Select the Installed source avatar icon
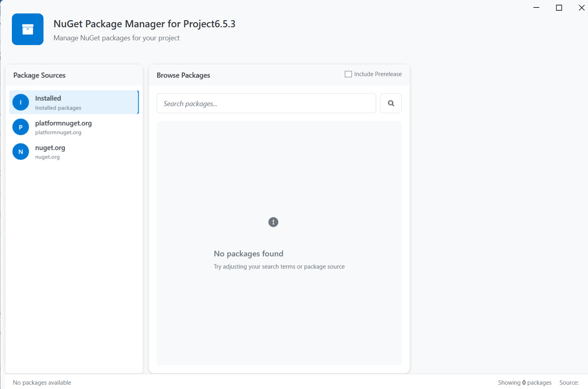Image resolution: width=588 pixels, height=389 pixels. pos(21,102)
